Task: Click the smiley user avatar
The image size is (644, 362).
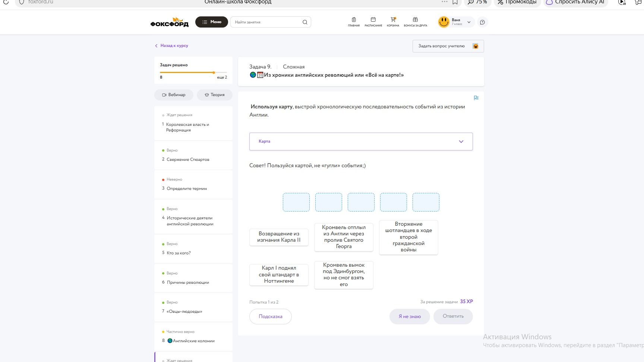Action: pos(443,22)
